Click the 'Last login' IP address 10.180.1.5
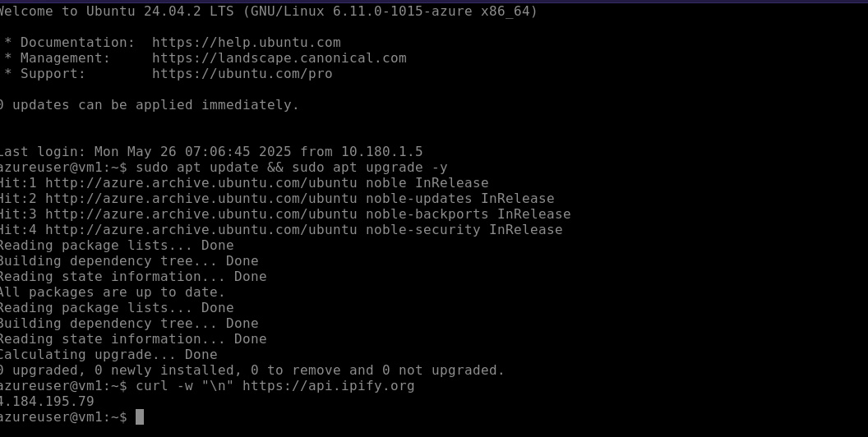Viewport: 868px width, 437px height. 381,151
